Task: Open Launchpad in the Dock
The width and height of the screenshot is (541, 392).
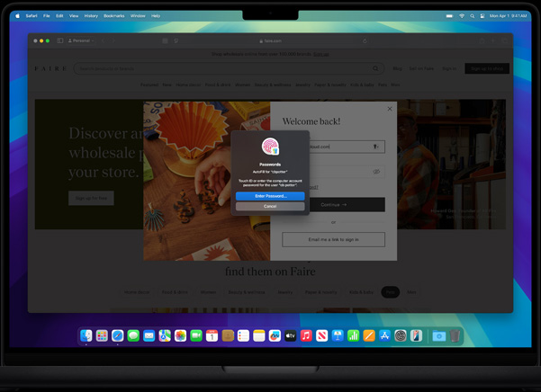Action: 102,335
